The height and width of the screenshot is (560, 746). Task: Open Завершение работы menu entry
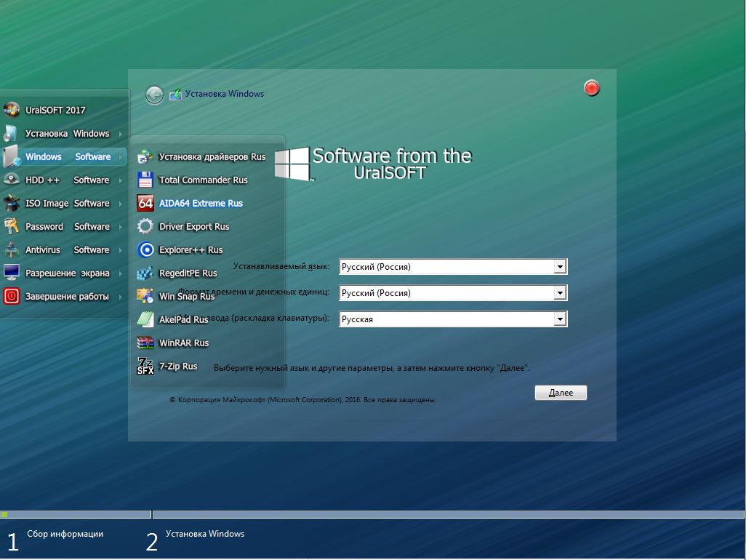pyautogui.click(x=64, y=297)
